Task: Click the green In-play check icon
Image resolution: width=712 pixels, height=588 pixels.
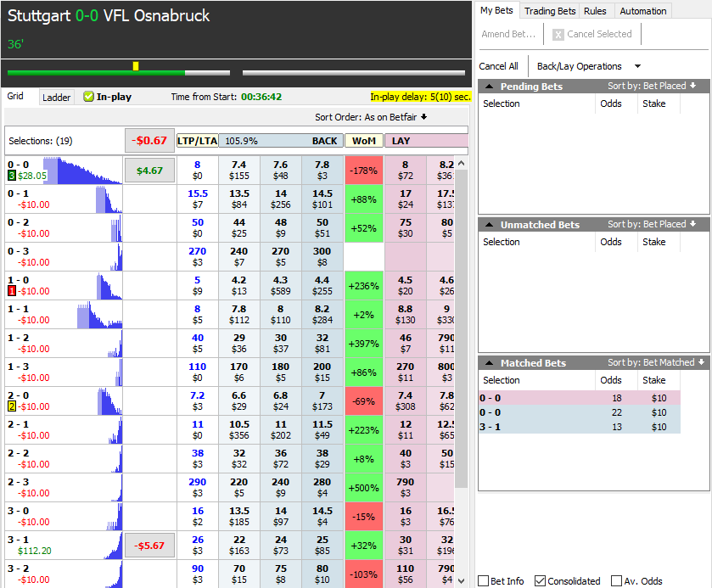Action: [x=88, y=97]
